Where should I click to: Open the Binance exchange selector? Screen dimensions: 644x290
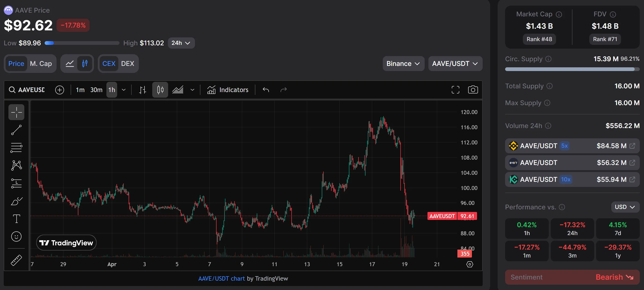click(x=403, y=64)
